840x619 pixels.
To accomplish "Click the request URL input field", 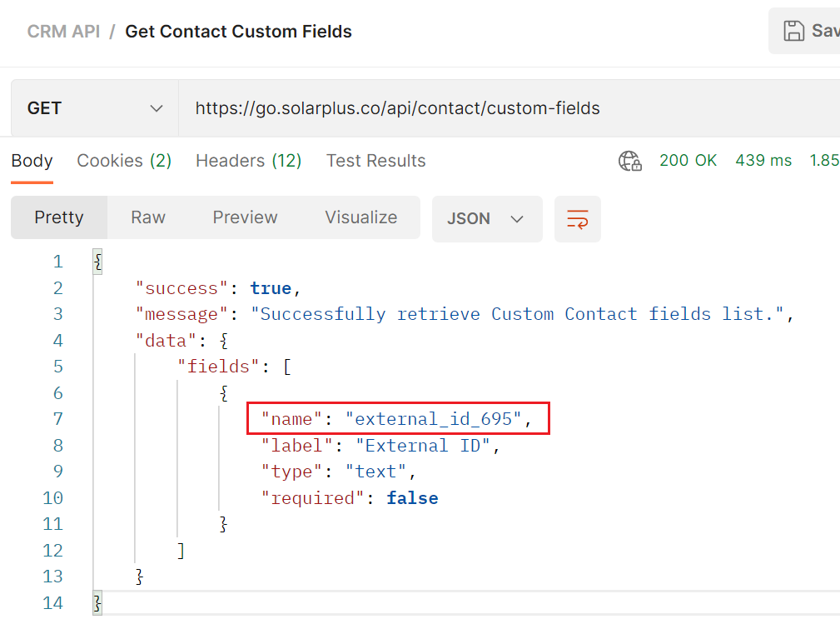I will tap(500, 108).
